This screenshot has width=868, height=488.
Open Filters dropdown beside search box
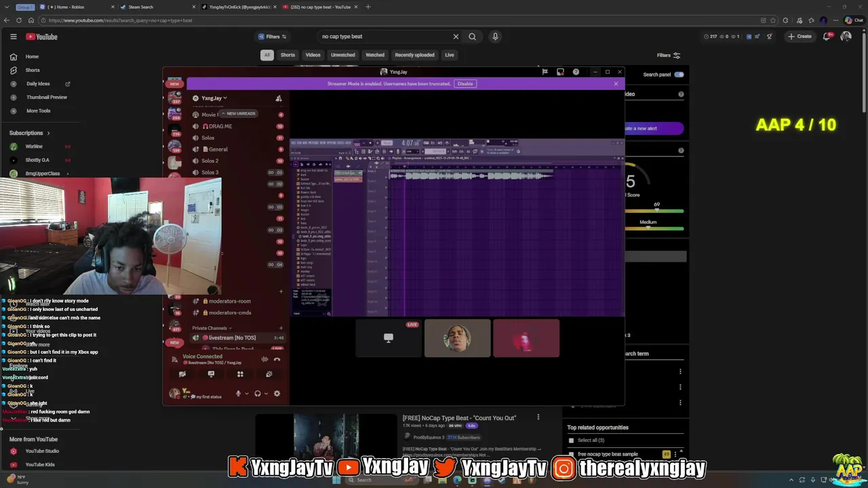point(273,37)
